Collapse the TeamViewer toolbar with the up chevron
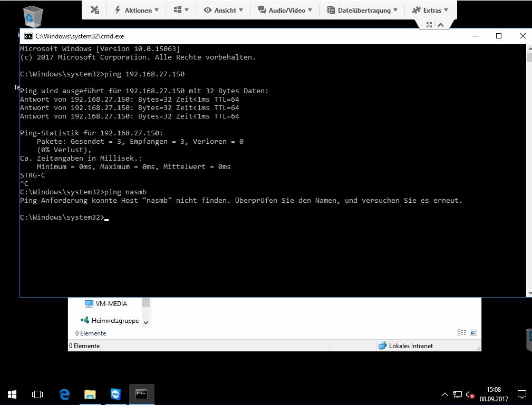The width and height of the screenshot is (532, 405). (x=441, y=25)
